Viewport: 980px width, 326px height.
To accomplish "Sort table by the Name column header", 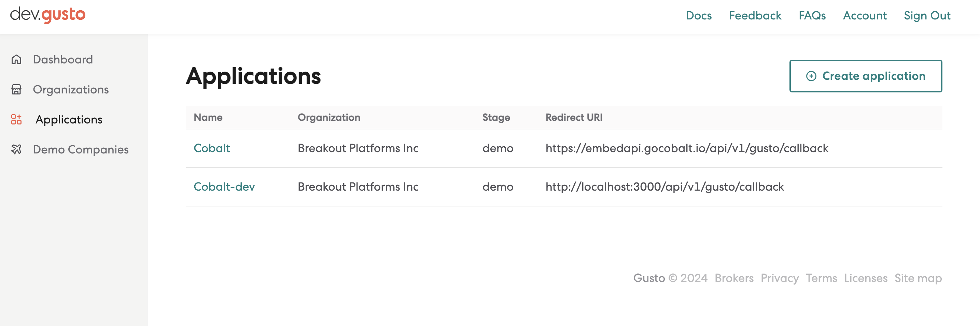I will point(208,117).
